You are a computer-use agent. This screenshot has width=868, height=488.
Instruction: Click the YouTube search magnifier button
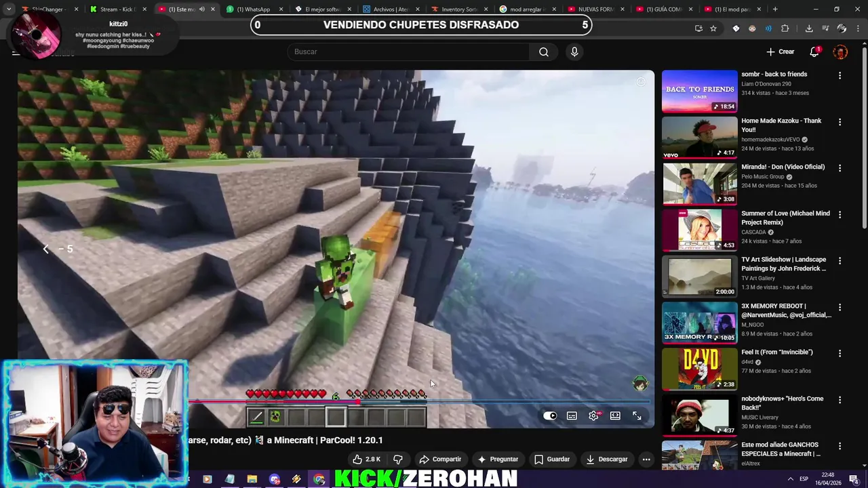coord(544,52)
